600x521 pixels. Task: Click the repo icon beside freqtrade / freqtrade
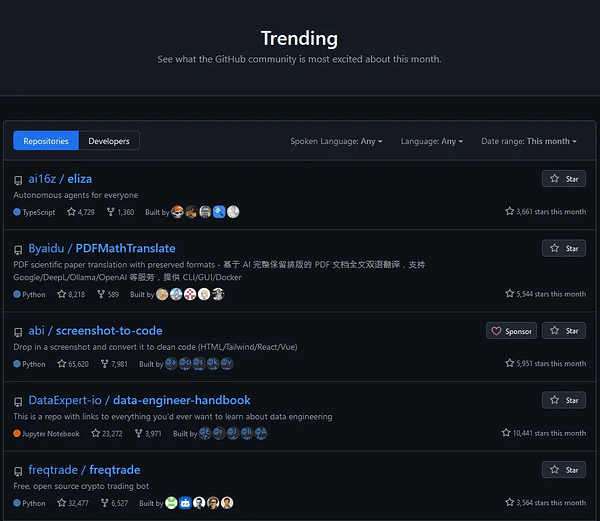[18, 471]
